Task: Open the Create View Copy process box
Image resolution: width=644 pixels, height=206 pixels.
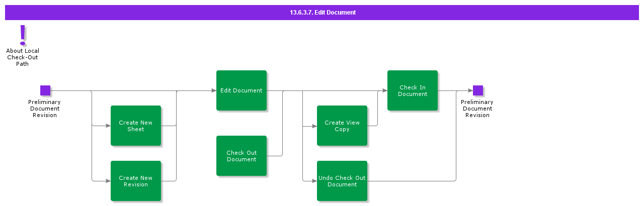Action: [x=342, y=126]
